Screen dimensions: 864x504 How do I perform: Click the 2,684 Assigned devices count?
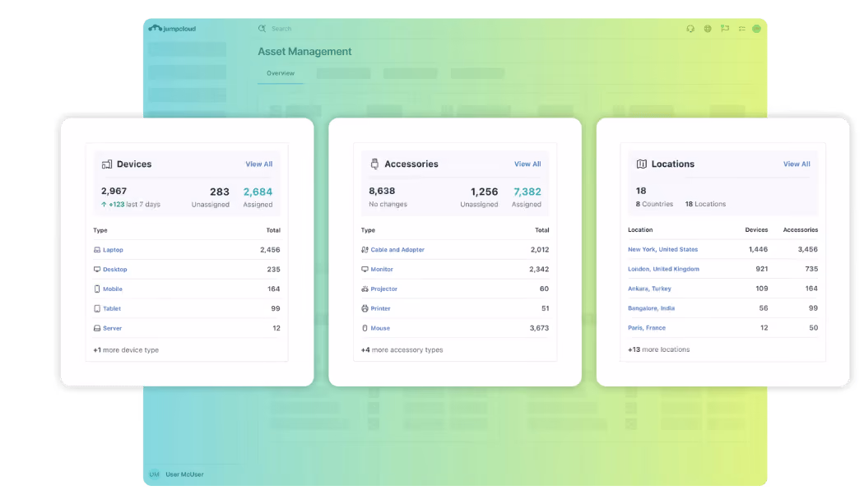click(x=258, y=192)
